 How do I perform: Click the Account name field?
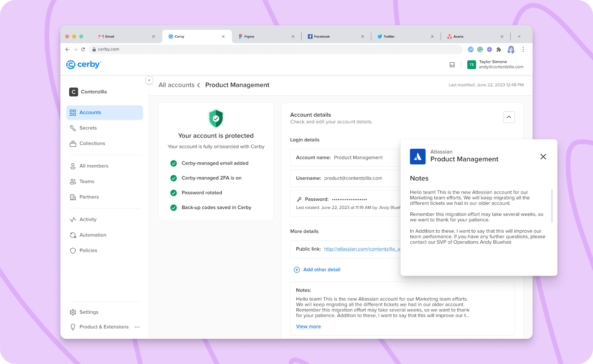click(345, 158)
